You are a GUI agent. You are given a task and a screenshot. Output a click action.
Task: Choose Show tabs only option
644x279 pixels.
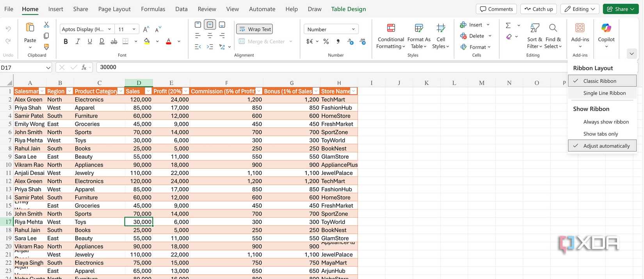(x=602, y=134)
